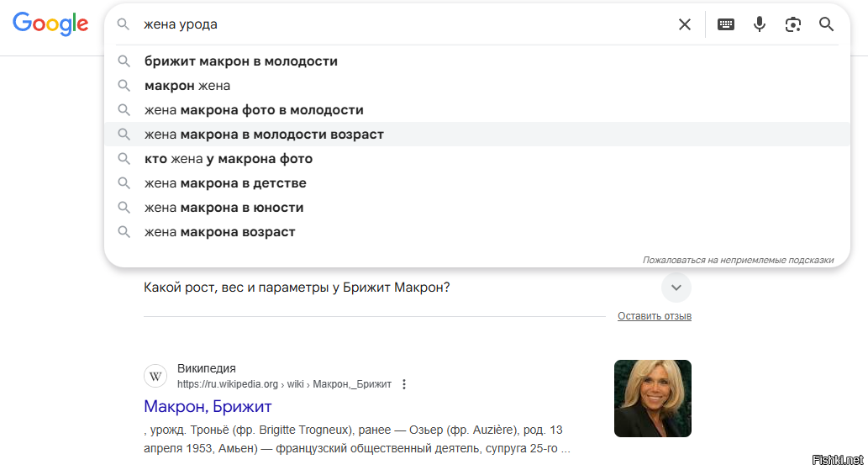This screenshot has height=470, width=868.
Task: Clear the search box text
Action: [x=685, y=24]
